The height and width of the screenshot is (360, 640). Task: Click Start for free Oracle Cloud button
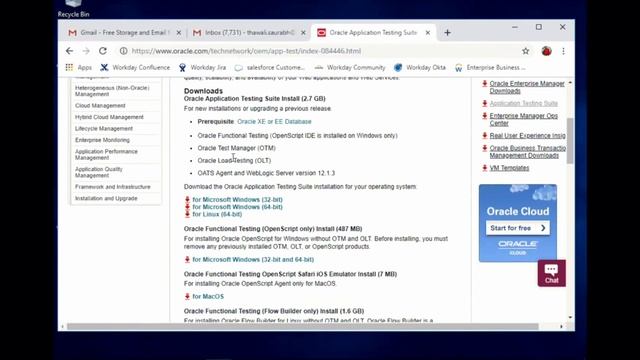518,228
